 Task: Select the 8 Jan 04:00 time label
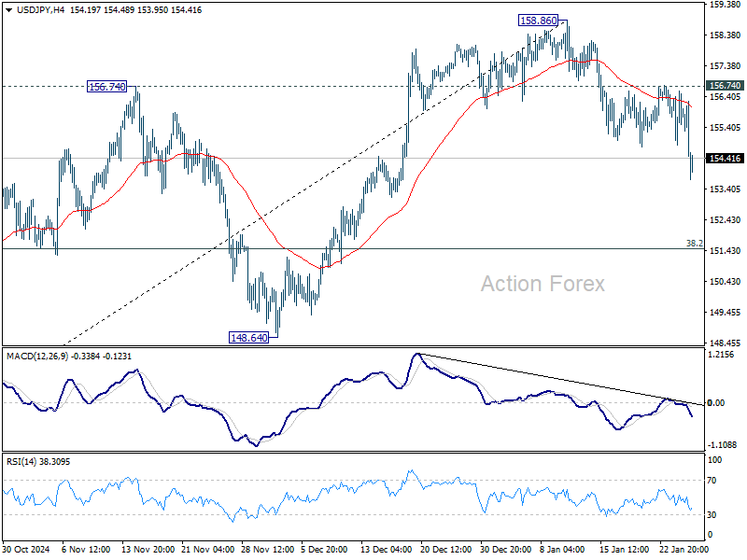[562, 550]
